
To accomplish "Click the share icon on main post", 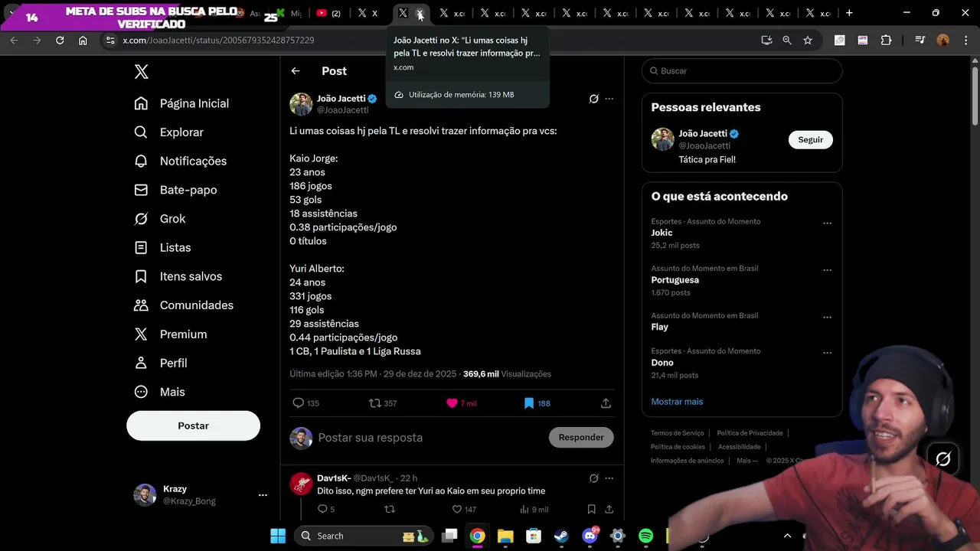I will tap(606, 403).
